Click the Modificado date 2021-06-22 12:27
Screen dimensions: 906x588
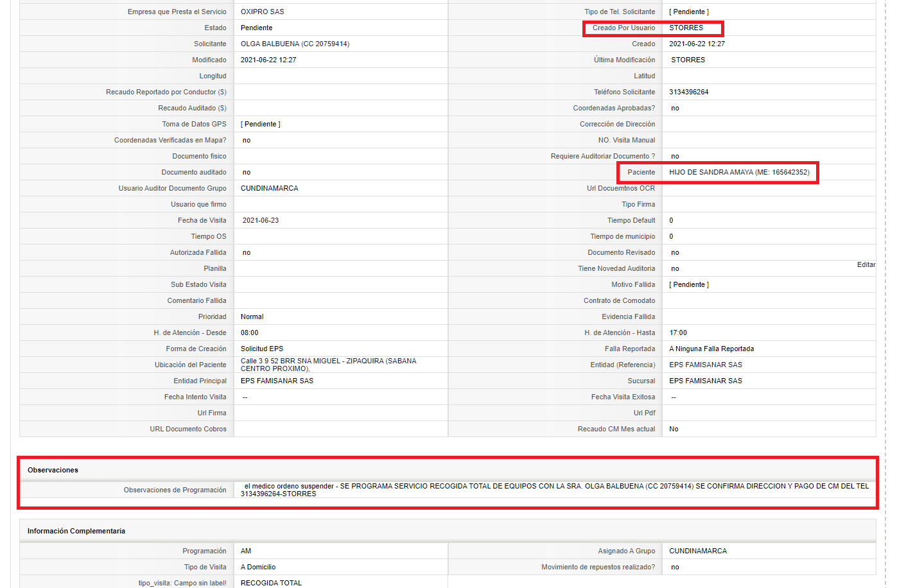tap(268, 60)
